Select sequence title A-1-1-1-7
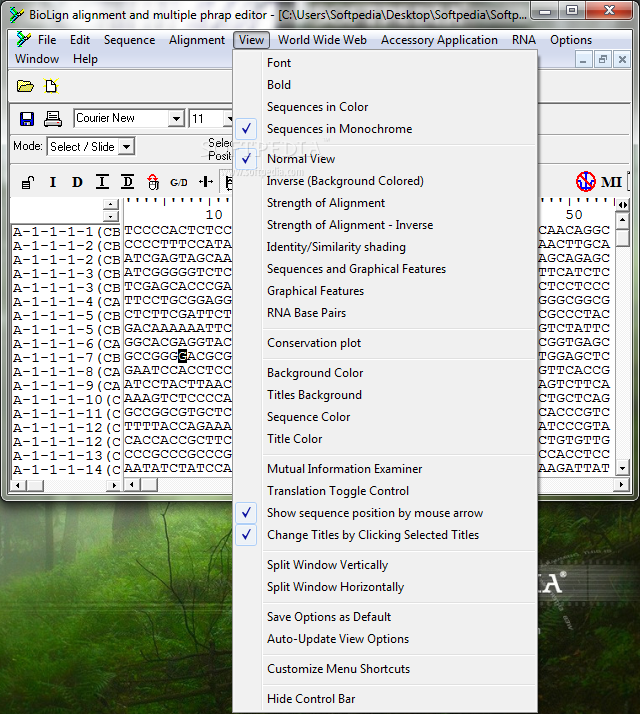Image resolution: width=640 pixels, height=714 pixels. click(67, 358)
